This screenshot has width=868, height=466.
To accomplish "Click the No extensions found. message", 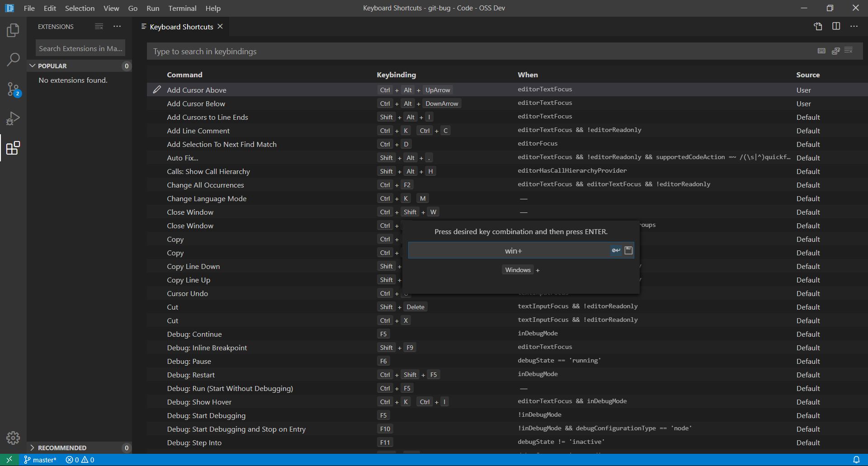I will [x=73, y=80].
